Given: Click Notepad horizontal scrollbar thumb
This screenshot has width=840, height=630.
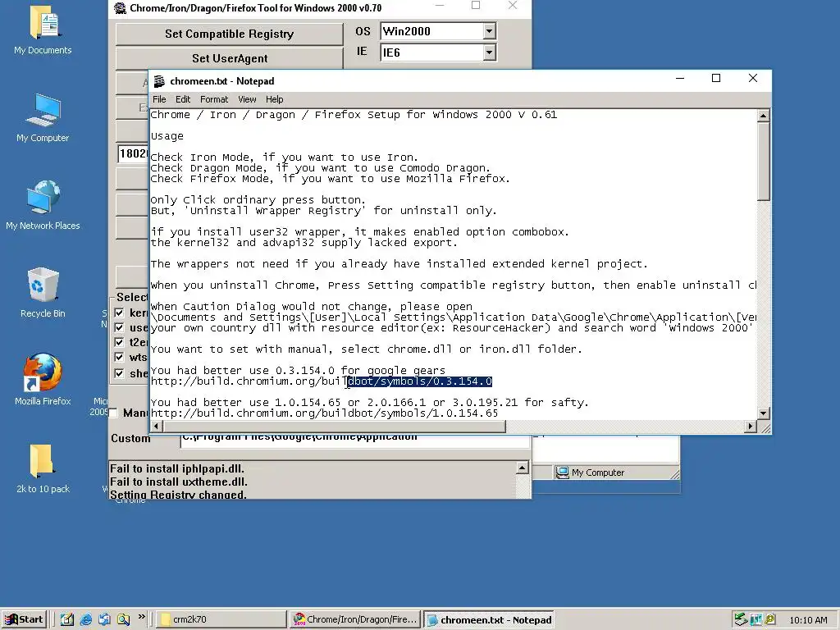Looking at the screenshot, I should coord(334,427).
